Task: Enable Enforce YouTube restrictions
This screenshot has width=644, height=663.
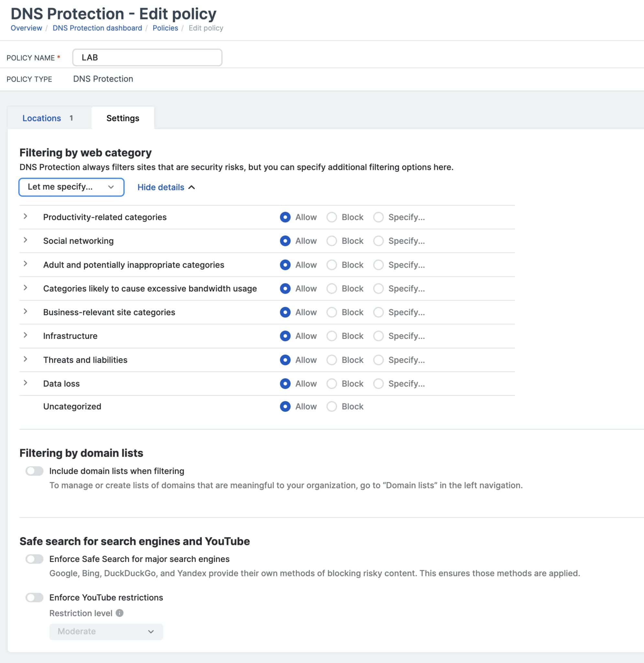Action: pyautogui.click(x=35, y=597)
